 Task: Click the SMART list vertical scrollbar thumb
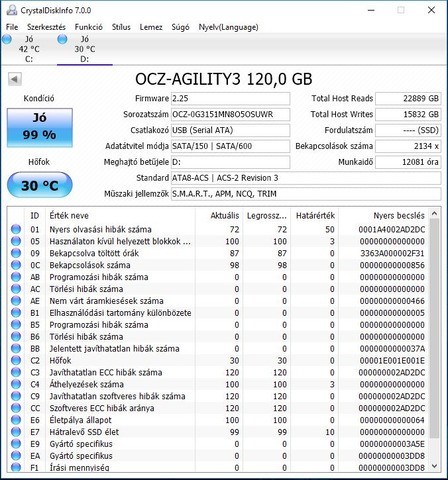[434, 328]
